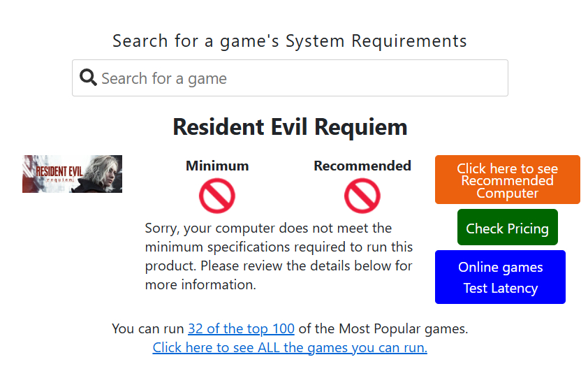Open the '32 of the top 100' link
Screen dimensions: 588x385
pyautogui.click(x=241, y=328)
